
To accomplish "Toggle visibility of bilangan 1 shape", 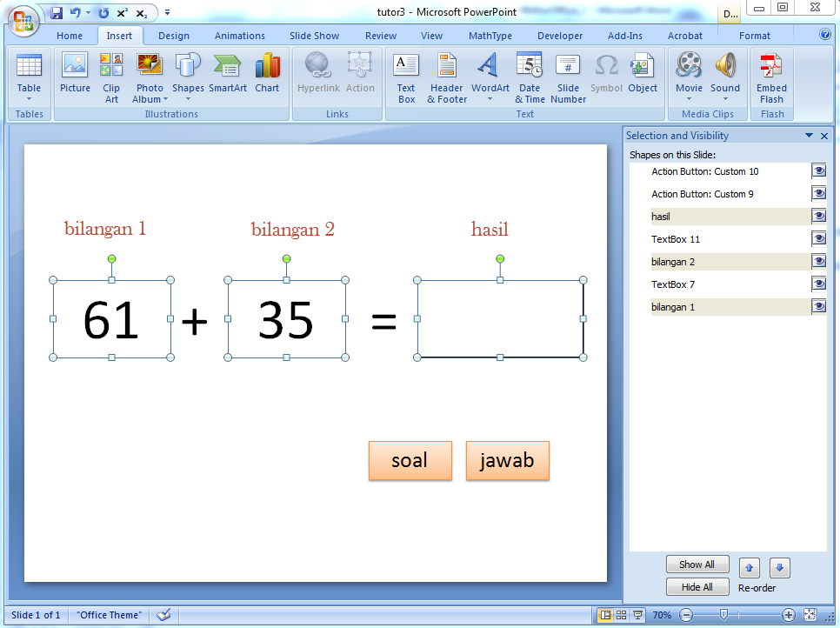I will [818, 306].
